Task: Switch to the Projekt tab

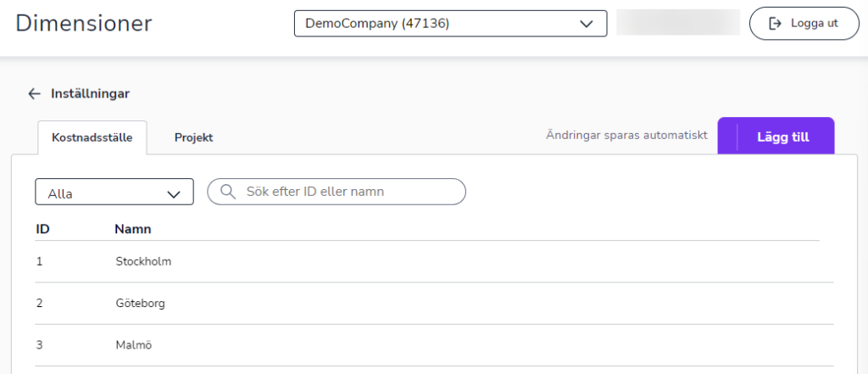Action: pos(194,137)
